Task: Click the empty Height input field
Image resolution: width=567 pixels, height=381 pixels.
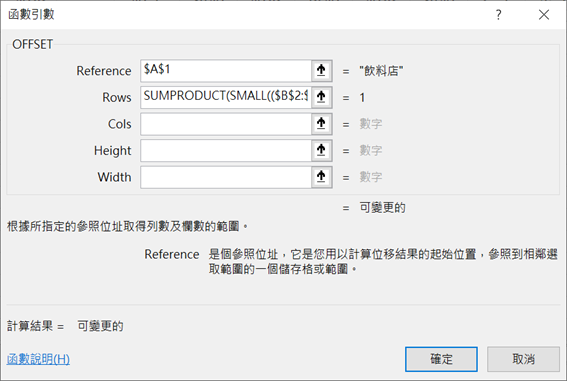Action: [x=226, y=150]
